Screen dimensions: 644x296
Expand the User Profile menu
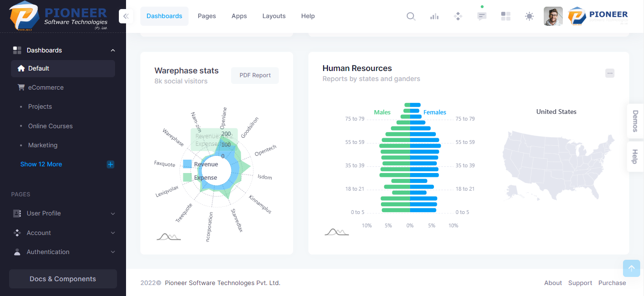63,214
